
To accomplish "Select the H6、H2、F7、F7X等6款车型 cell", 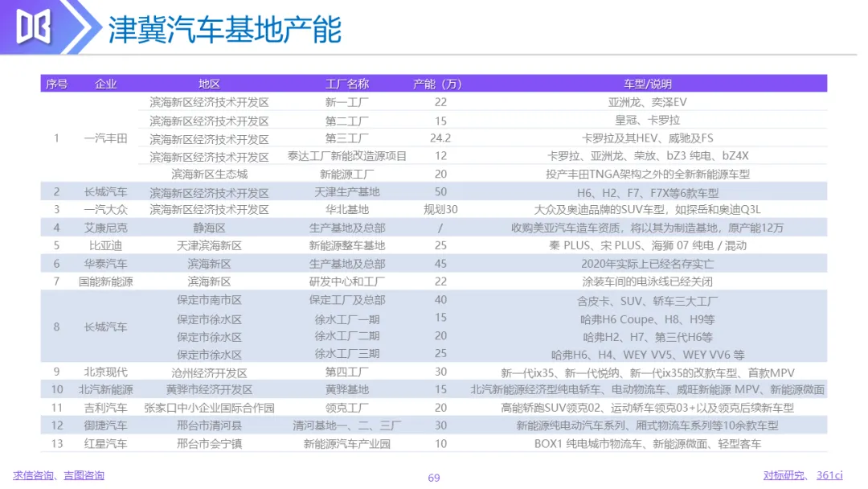I will coord(647,193).
